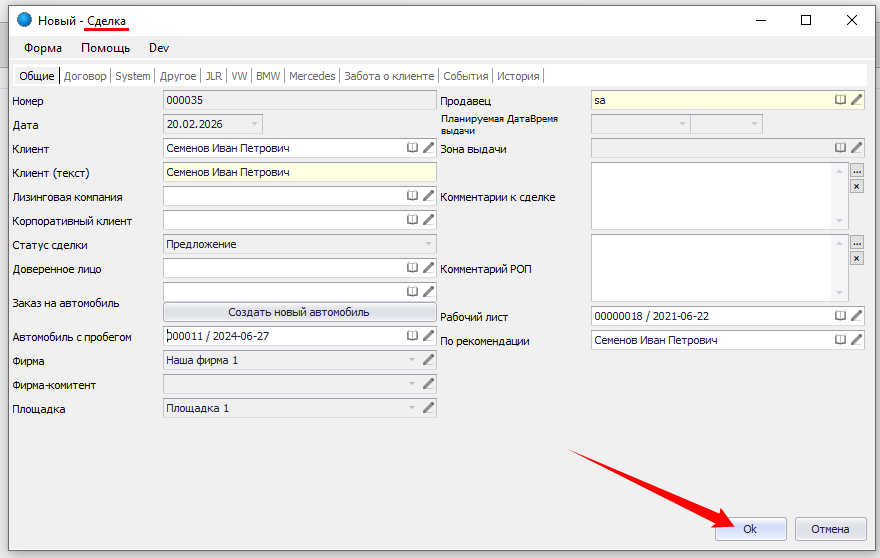
Task: Switch to the Договор tab
Action: coord(85,76)
